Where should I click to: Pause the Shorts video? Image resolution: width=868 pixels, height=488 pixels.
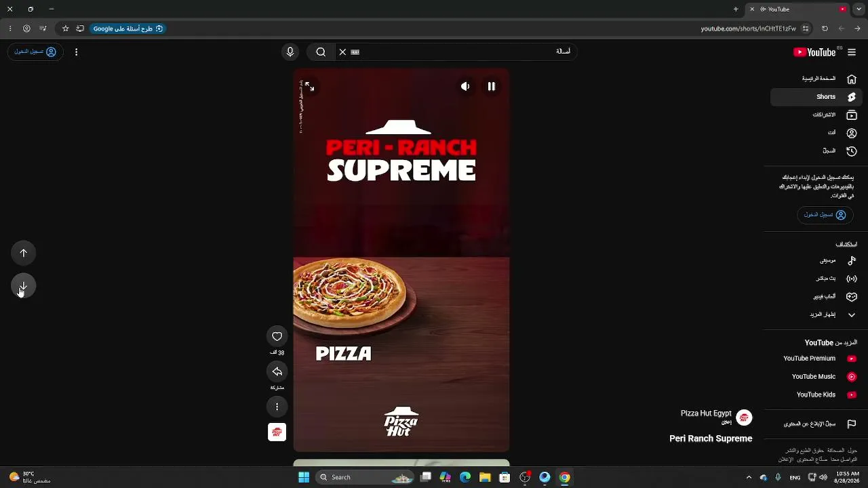pyautogui.click(x=492, y=87)
